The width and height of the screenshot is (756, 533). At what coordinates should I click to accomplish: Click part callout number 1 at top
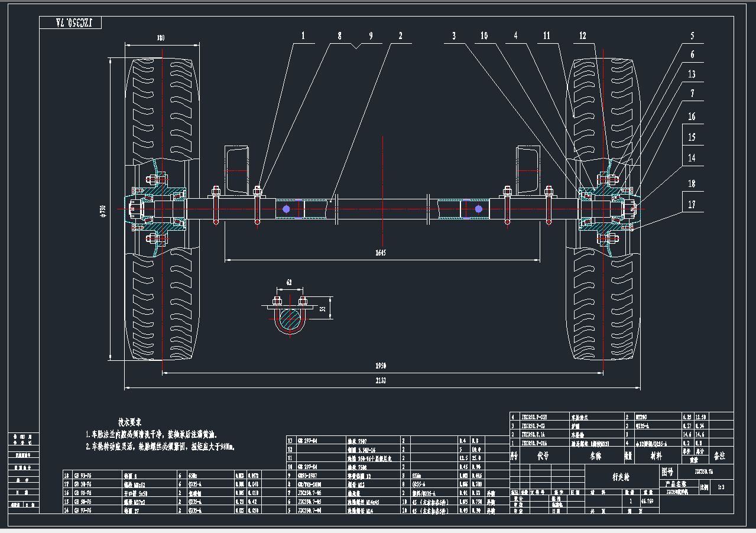click(304, 36)
